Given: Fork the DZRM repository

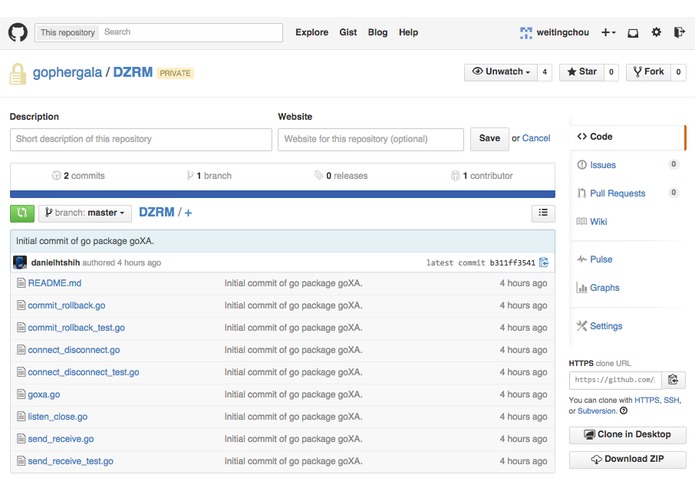Looking at the screenshot, I should pyautogui.click(x=648, y=72).
